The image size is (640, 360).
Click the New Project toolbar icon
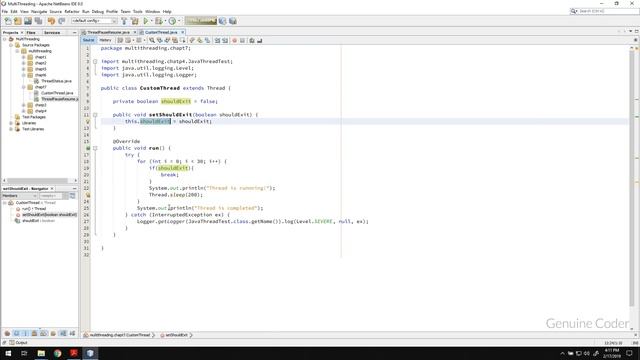click(18, 21)
